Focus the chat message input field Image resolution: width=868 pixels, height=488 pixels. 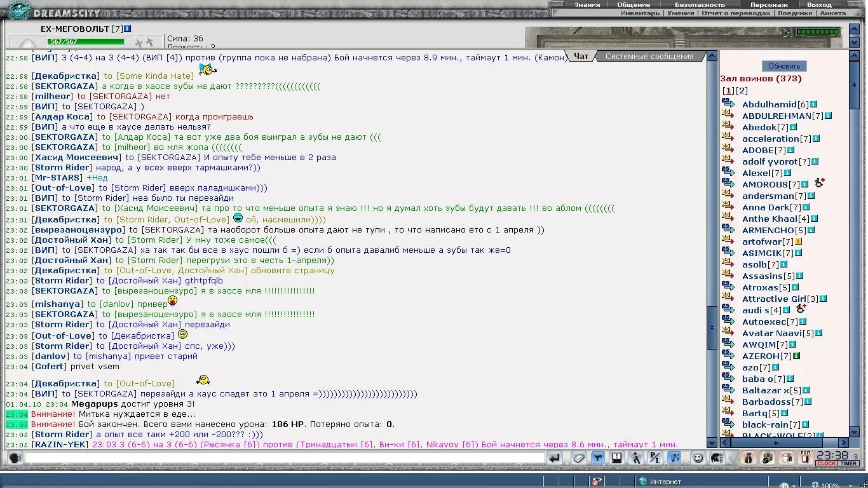pyautogui.click(x=285, y=458)
